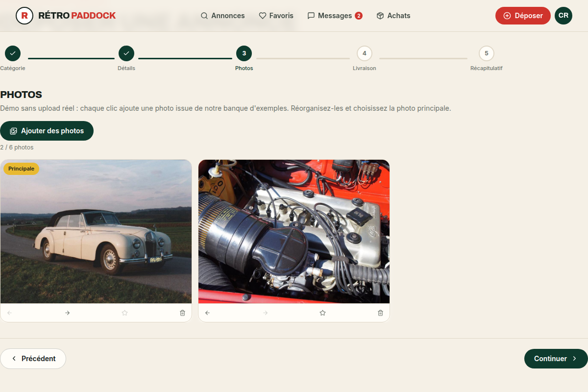Click the PHOTOS heading
This screenshot has height=392, width=588.
tap(21, 95)
